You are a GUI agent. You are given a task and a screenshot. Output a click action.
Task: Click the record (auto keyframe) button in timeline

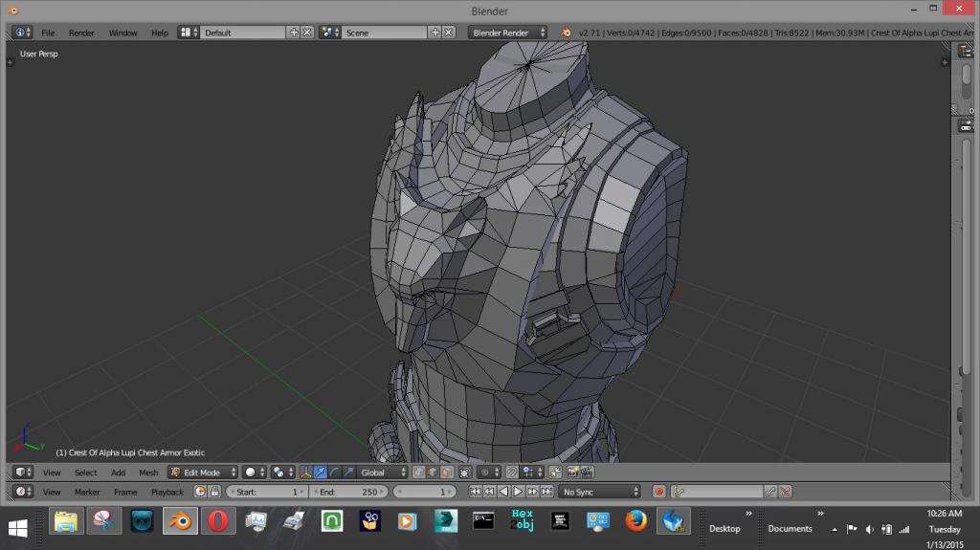[x=658, y=492]
